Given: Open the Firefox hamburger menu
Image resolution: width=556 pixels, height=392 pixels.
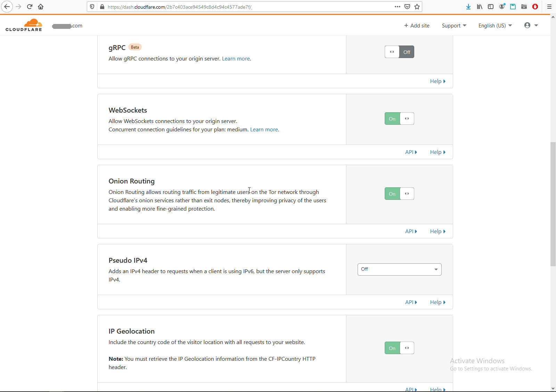Looking at the screenshot, I should pos(549,7).
